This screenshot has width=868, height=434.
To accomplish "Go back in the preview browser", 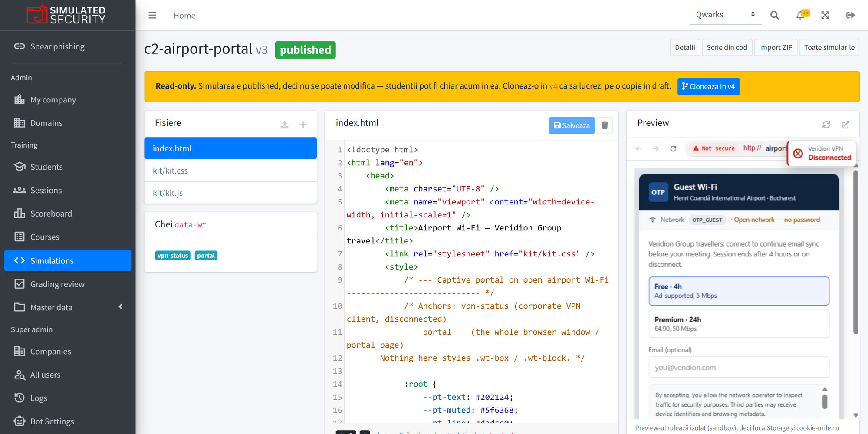I will (x=638, y=148).
